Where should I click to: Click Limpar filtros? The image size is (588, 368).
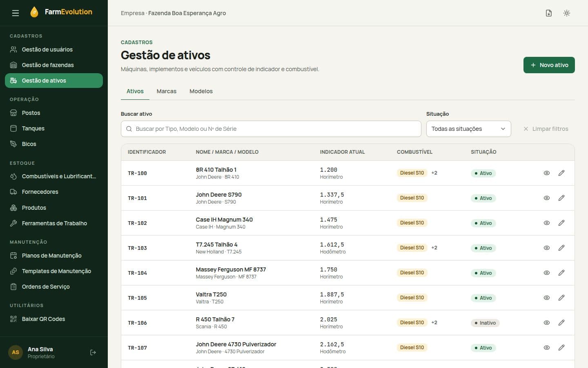(x=546, y=129)
